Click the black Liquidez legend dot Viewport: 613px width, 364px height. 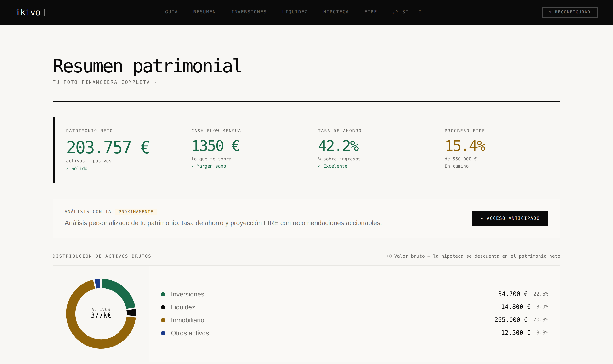pyautogui.click(x=163, y=307)
